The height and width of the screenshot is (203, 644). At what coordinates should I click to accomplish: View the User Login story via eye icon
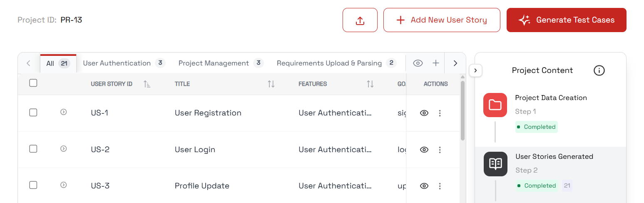click(x=424, y=150)
